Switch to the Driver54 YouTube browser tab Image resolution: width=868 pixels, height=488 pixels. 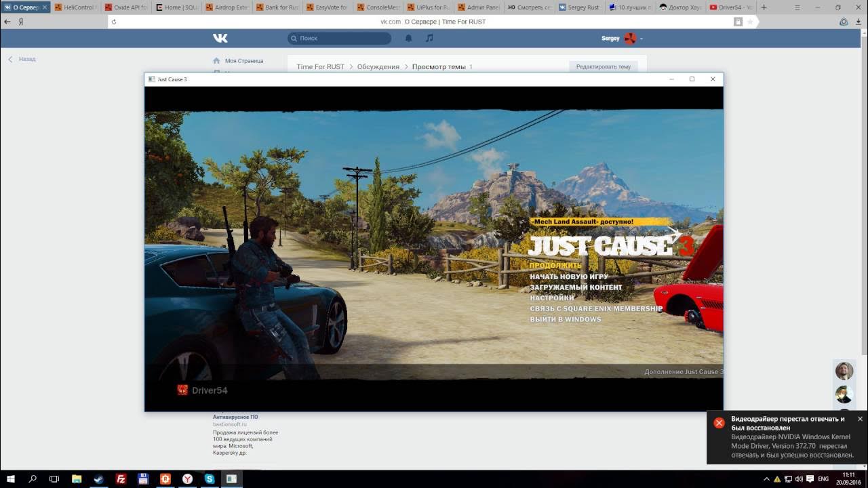tap(732, 7)
